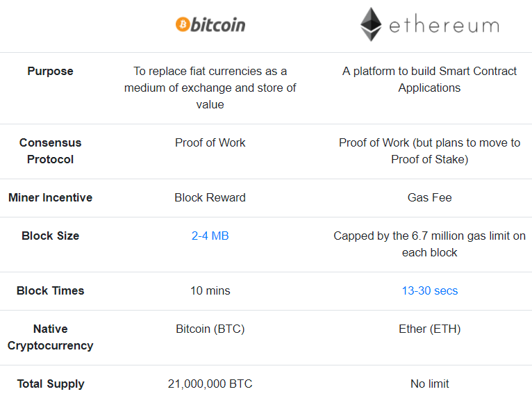532x403 pixels.
Task: Select the Consensus Protocol row header
Action: (x=50, y=151)
